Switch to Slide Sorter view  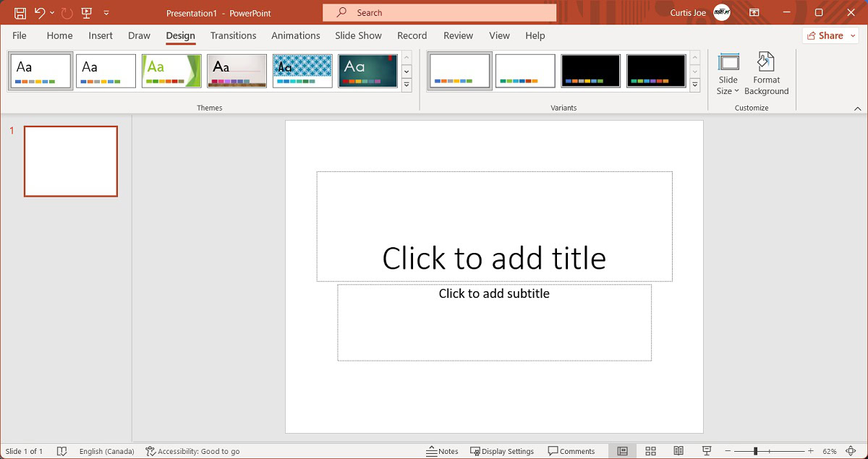click(x=650, y=451)
